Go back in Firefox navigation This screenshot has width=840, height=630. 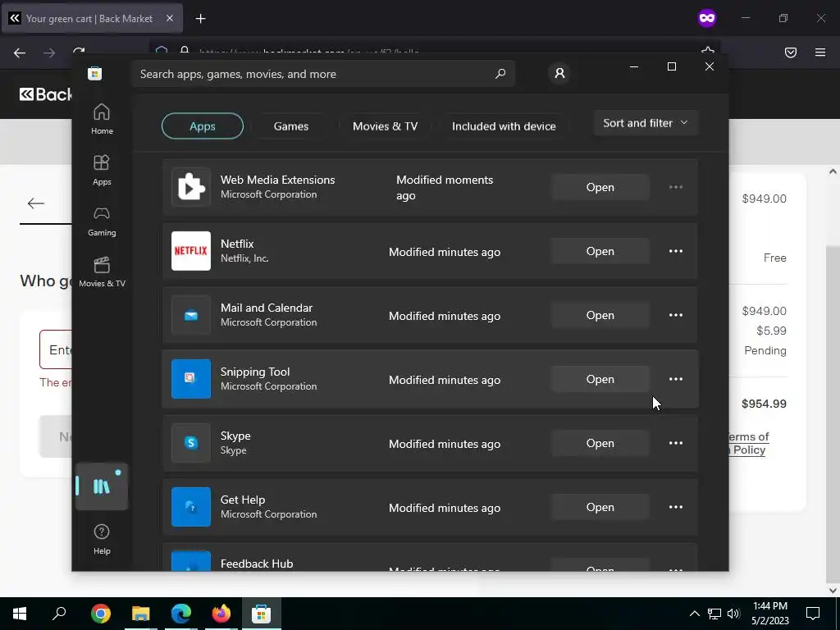20,52
